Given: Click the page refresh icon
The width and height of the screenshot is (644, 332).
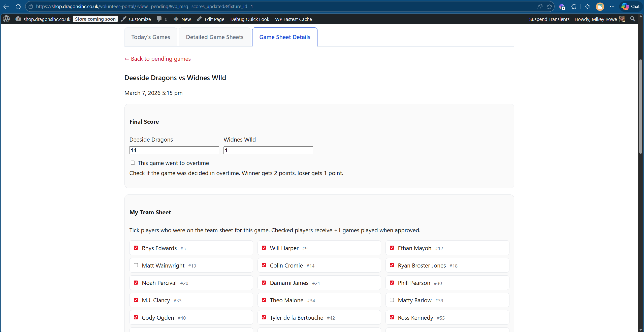Looking at the screenshot, I should click(18, 7).
